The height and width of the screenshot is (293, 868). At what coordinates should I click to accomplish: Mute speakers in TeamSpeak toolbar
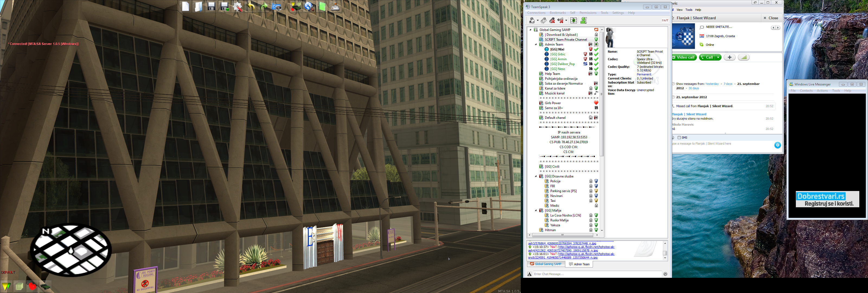tap(560, 21)
